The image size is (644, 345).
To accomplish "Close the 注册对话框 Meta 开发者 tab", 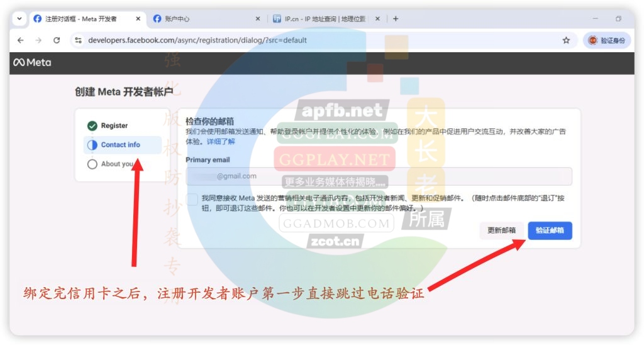I will coord(138,19).
